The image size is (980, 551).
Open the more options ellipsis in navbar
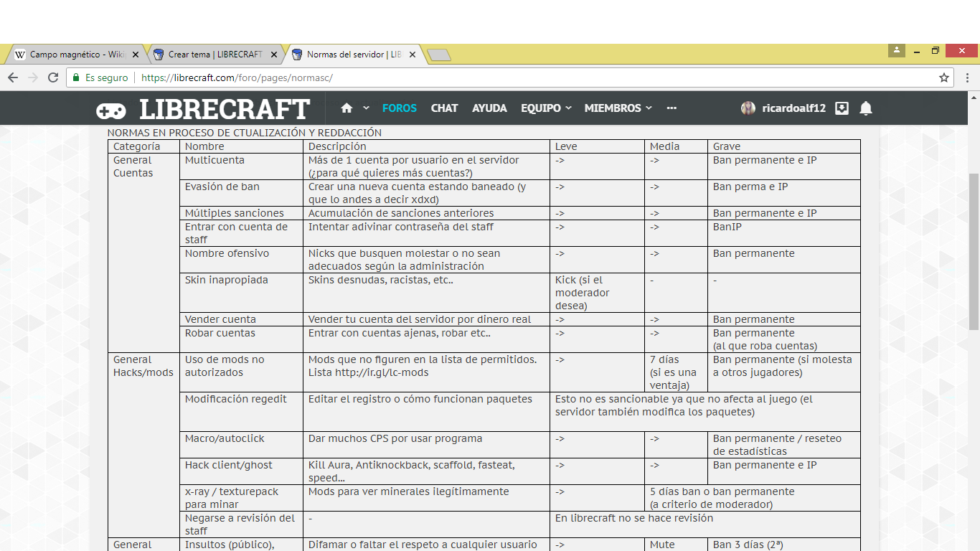click(672, 108)
